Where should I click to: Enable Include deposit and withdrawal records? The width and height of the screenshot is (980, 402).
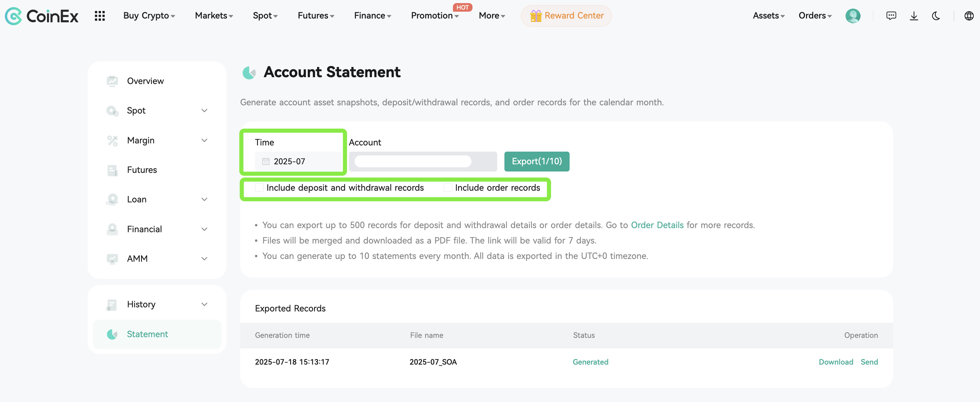pyautogui.click(x=259, y=187)
